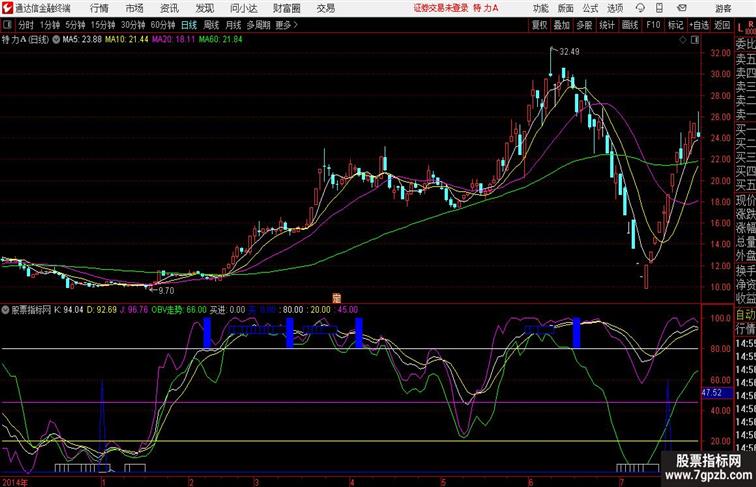The width and height of the screenshot is (756, 487).
Task: Select the 周线 weekly tab
Action: pyautogui.click(x=211, y=25)
